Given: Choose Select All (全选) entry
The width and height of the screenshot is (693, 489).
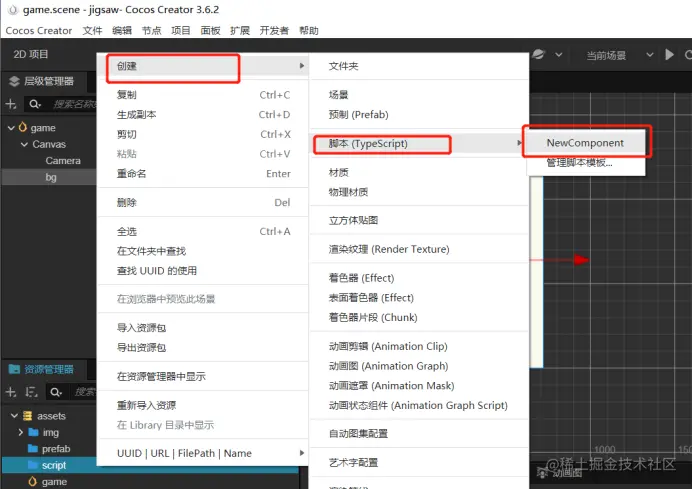Looking at the screenshot, I should click(x=203, y=231).
